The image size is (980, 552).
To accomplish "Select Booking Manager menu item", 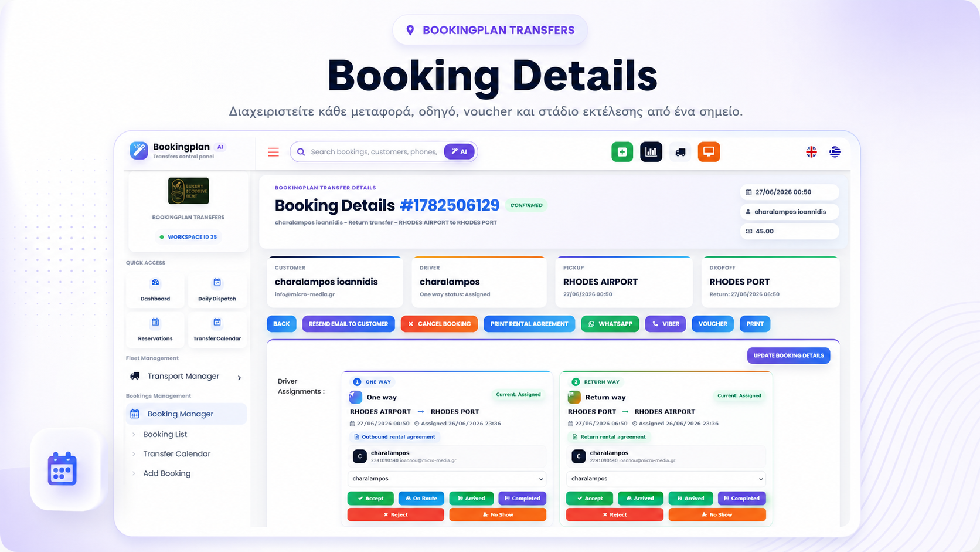I will click(186, 414).
